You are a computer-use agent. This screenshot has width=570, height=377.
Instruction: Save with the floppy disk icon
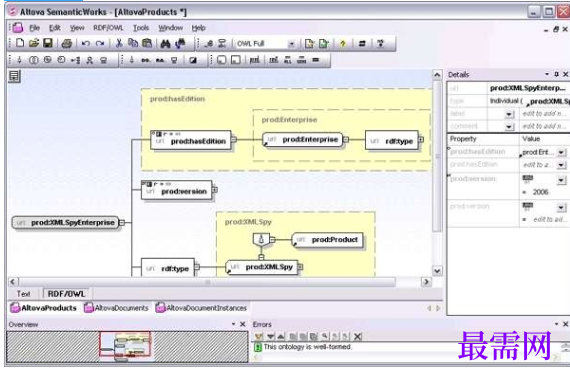click(x=48, y=43)
